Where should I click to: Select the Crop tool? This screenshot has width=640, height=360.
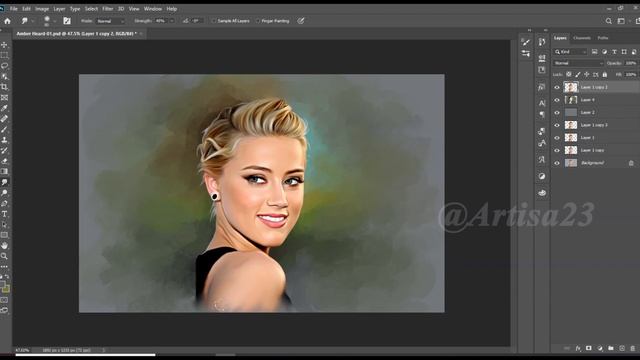click(4, 87)
